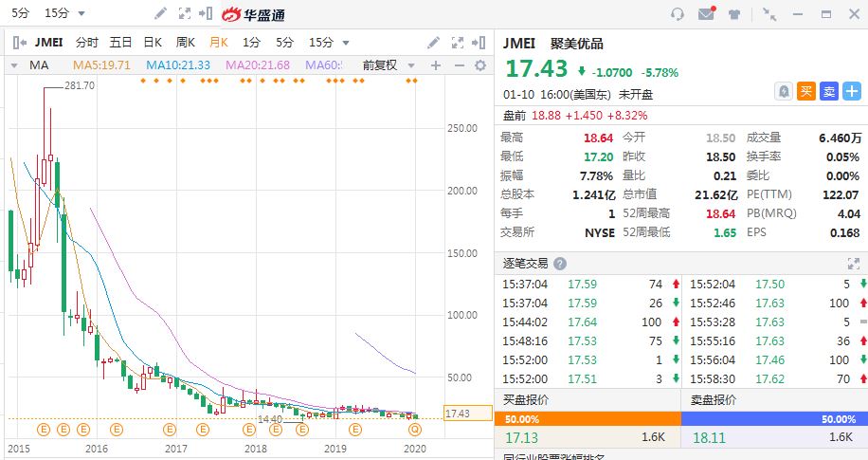Click the 卖盘报价 ask header

coord(714,400)
